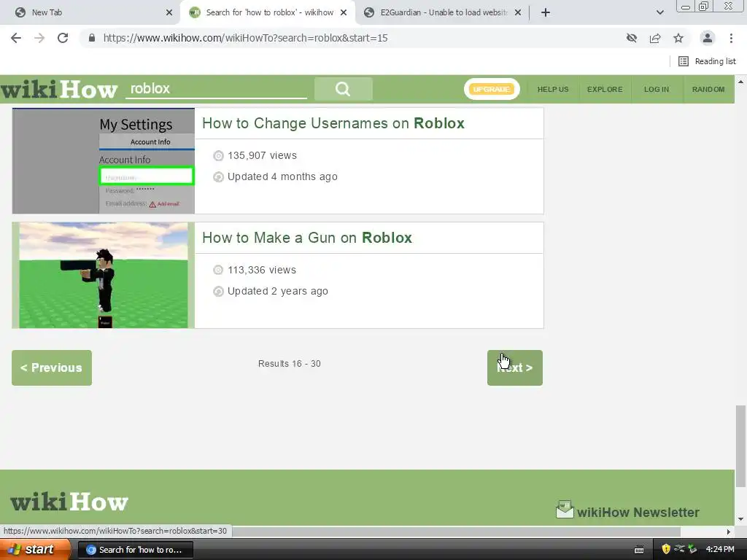Screen dimensions: 747x560
Task: Click the Results 16 - 30 text
Action: pyautogui.click(x=289, y=364)
